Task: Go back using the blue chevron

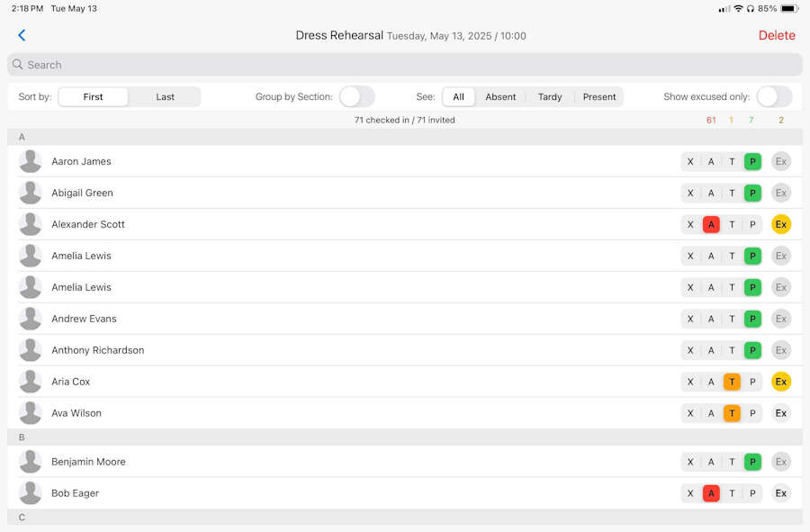Action: [x=22, y=35]
